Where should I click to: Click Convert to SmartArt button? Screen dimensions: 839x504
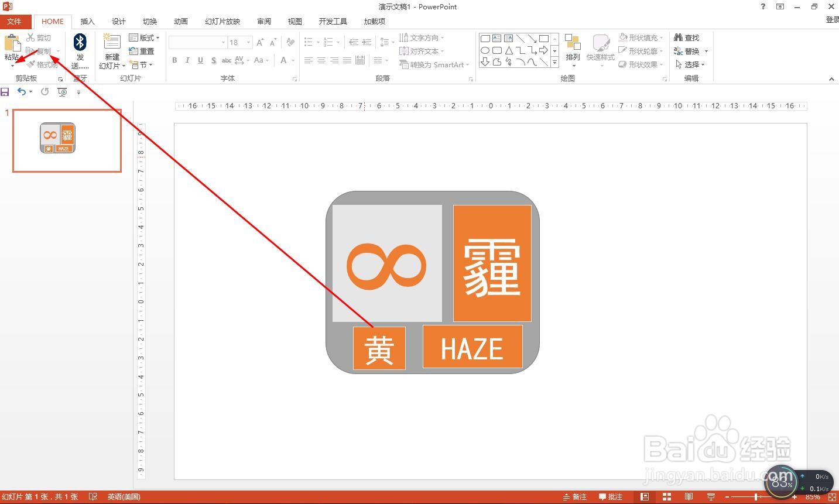click(x=435, y=64)
